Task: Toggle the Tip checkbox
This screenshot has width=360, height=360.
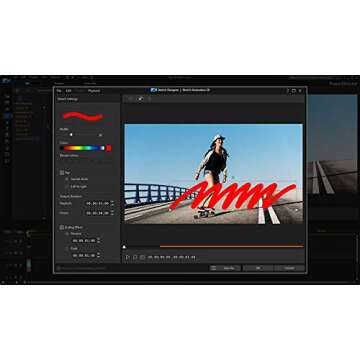Action: 62,173
